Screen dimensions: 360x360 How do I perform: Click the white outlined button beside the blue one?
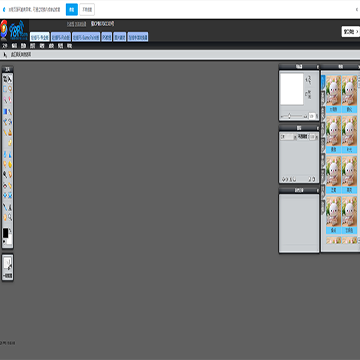[87, 10]
